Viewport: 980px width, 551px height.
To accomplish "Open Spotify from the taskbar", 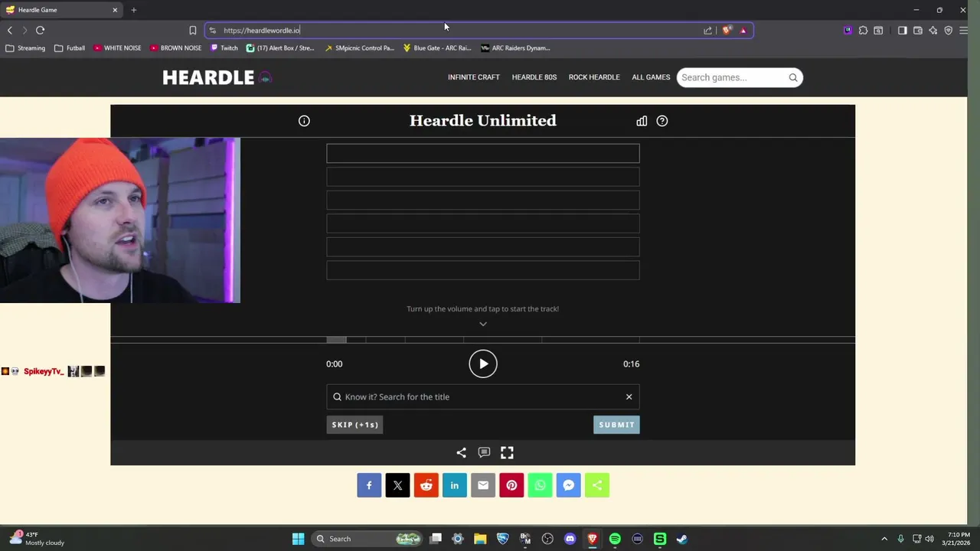I will pyautogui.click(x=615, y=539).
